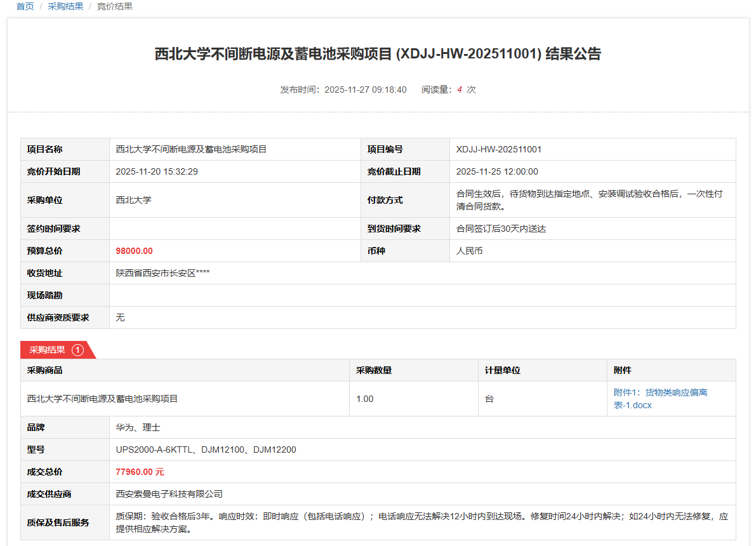756x546 pixels.
Task: Click the budget total 98000.00 value
Action: (x=134, y=251)
